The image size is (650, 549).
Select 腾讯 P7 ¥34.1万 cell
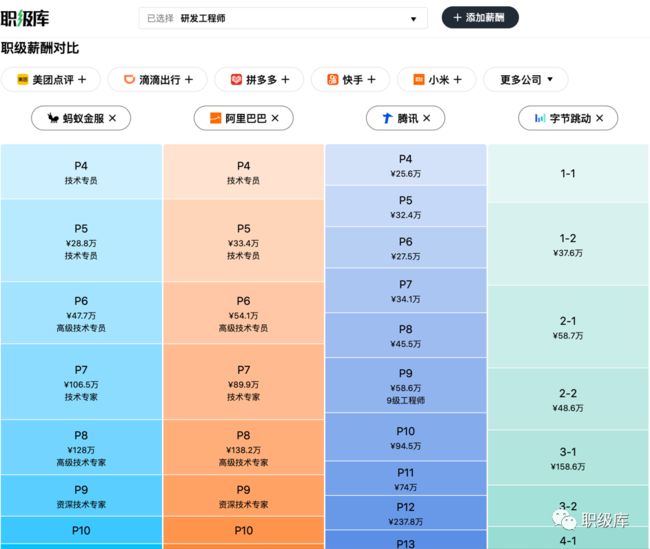coord(406,290)
